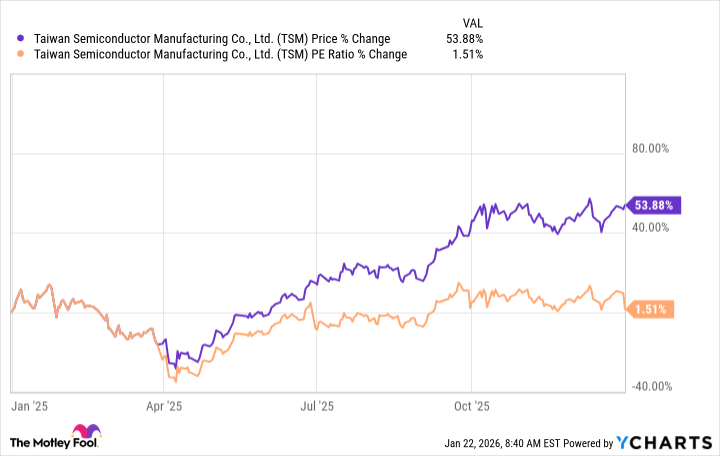Click the purple Price % Change legend dot

pos(22,39)
